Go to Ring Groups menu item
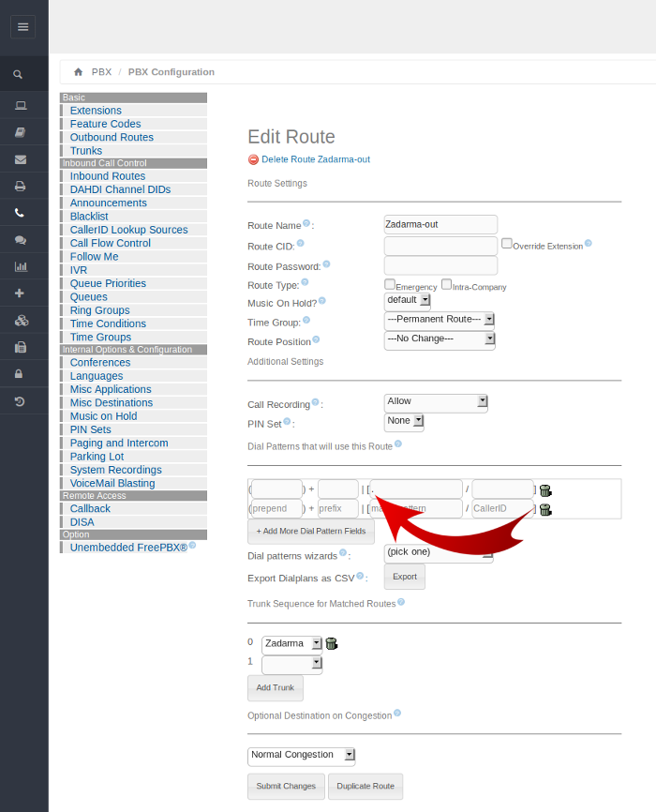656x812 pixels. [x=100, y=310]
